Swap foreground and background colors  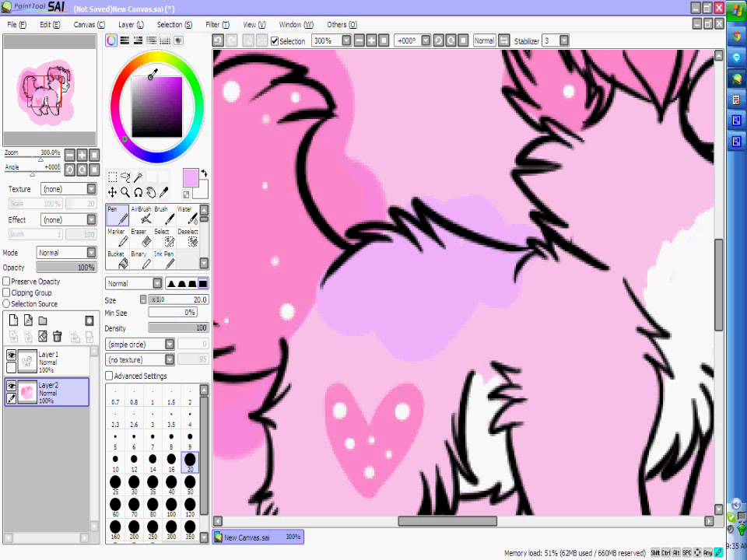click(x=204, y=173)
